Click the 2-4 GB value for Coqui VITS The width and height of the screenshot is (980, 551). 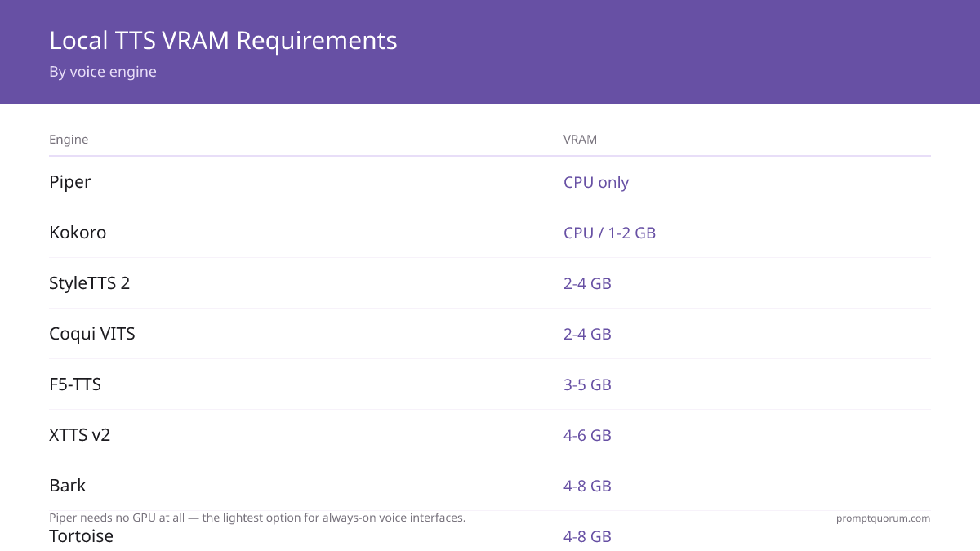(x=587, y=334)
